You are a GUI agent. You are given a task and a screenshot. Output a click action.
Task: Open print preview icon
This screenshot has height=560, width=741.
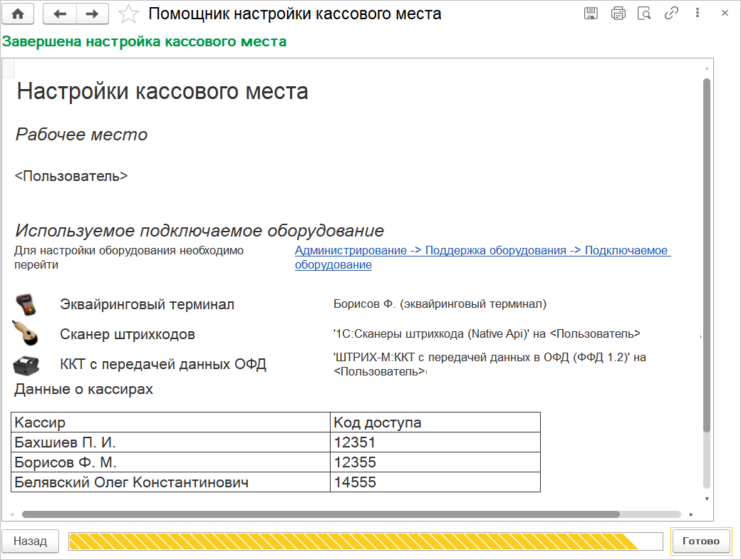[x=644, y=14]
